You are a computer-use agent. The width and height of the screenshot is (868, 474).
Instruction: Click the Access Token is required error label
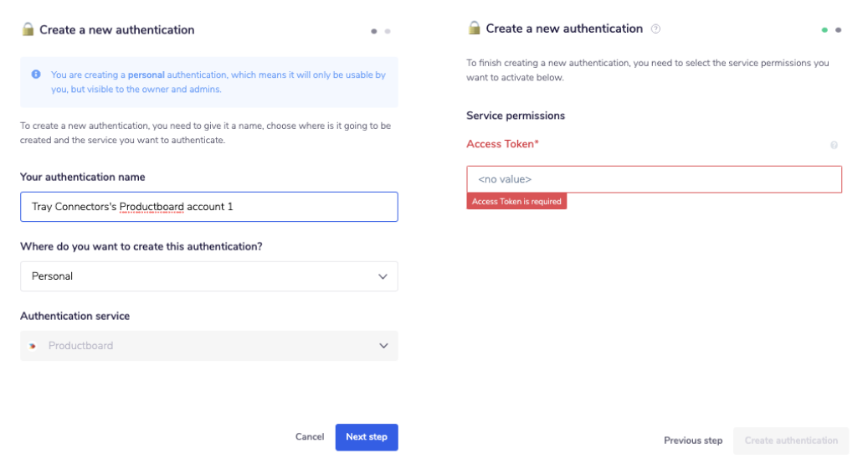tap(516, 202)
